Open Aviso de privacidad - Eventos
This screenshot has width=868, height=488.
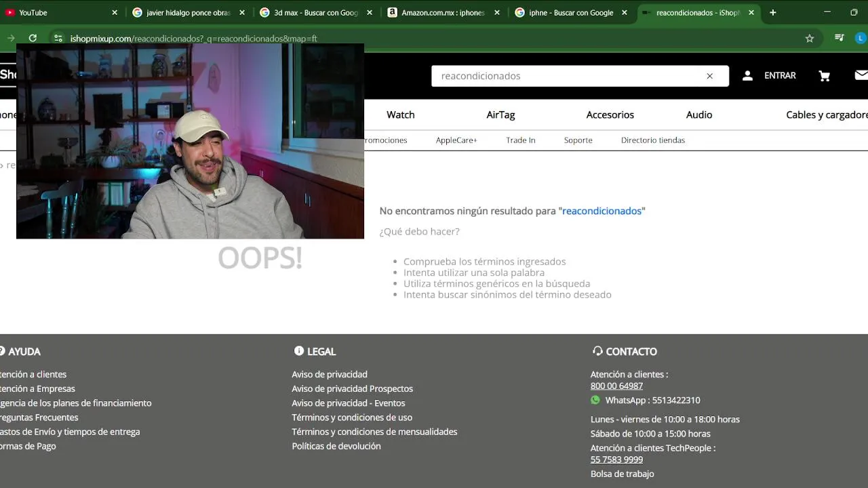pos(349,403)
